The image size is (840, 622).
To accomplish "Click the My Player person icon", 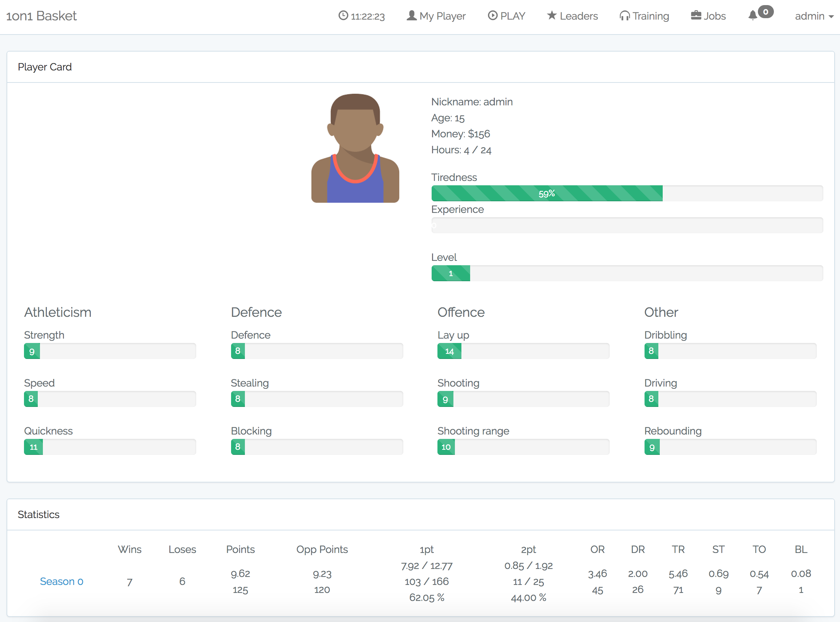I will pos(412,15).
